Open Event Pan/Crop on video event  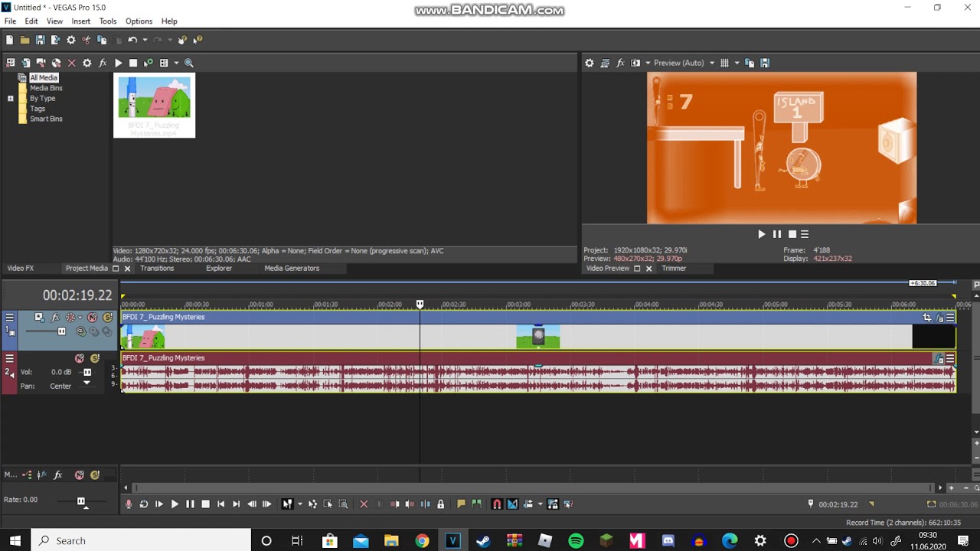926,318
